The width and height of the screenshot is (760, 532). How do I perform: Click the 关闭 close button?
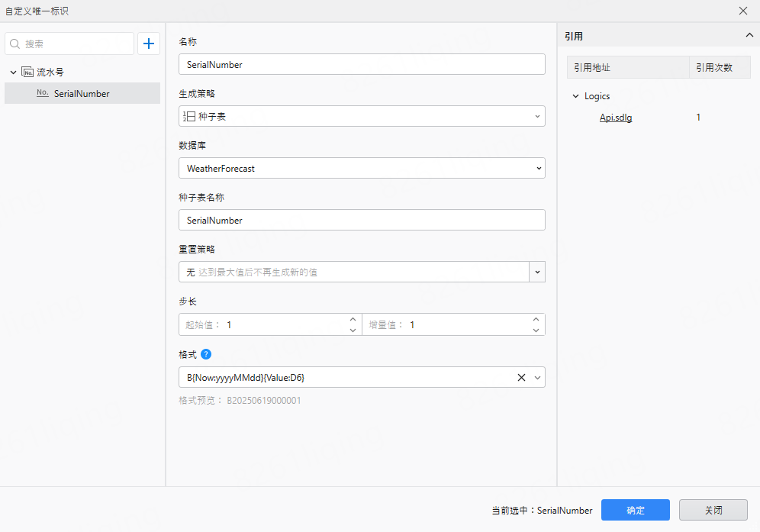pyautogui.click(x=713, y=510)
